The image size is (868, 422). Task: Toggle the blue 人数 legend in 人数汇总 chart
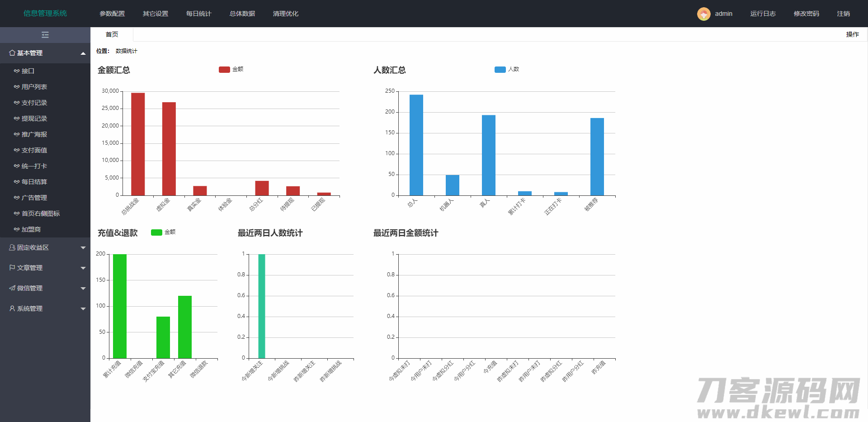500,70
